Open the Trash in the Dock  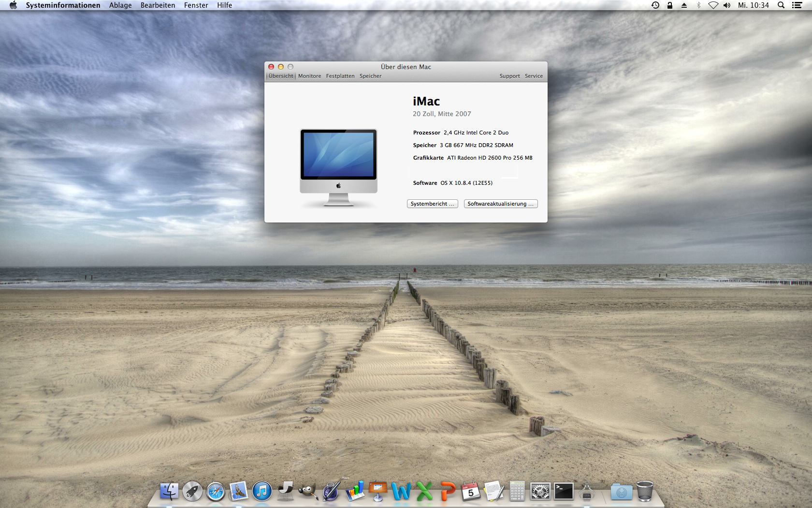pos(645,492)
